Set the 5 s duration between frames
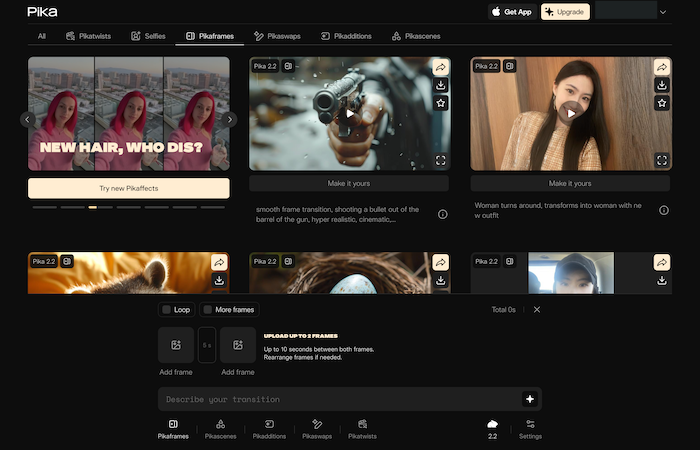The height and width of the screenshot is (450, 700). tap(207, 345)
